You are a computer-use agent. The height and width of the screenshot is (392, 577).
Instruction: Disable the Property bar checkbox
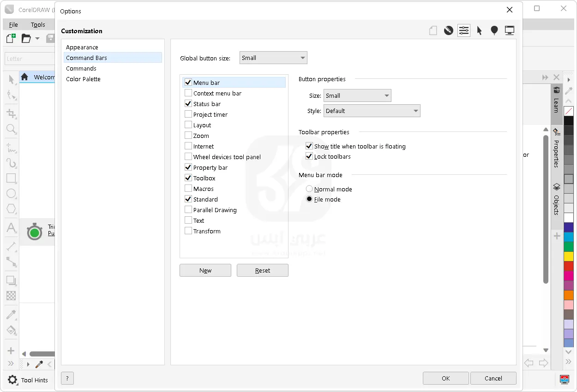click(188, 167)
